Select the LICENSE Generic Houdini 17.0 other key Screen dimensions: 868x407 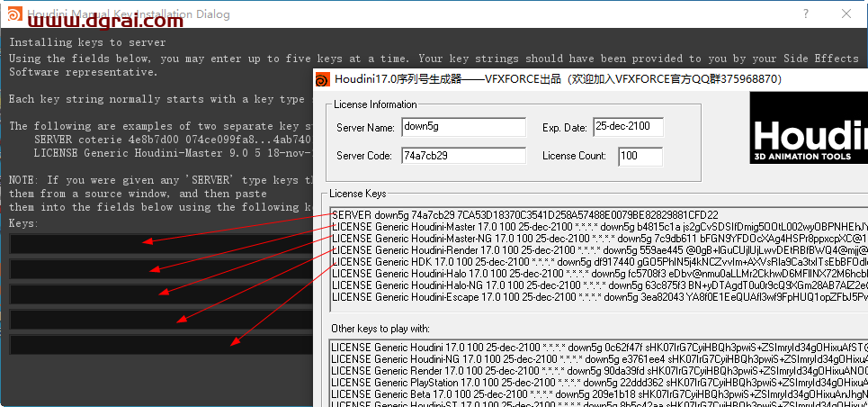600,348
